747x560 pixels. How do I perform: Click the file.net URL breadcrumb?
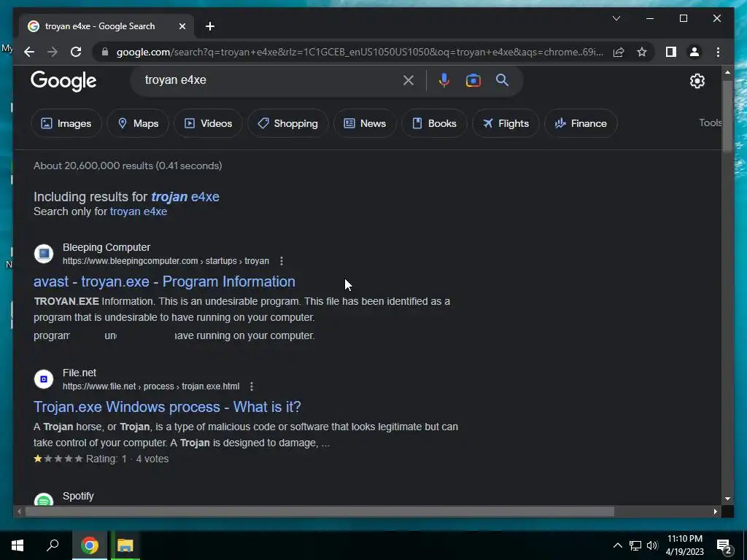[x=151, y=386]
